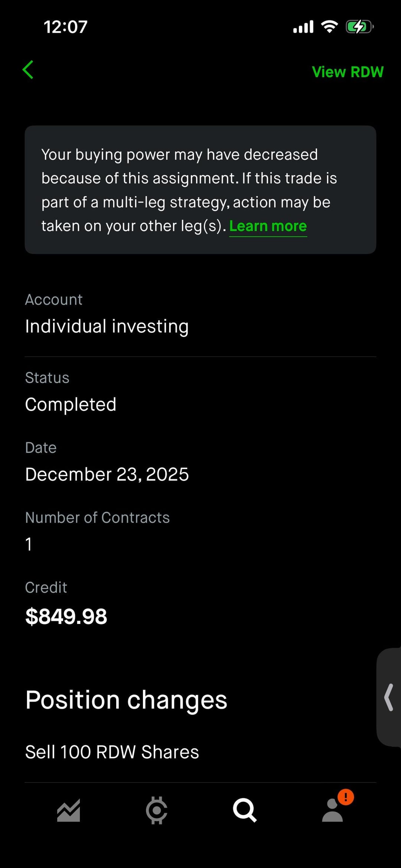The image size is (401, 868).
Task: Select the search magnifier tab
Action: (x=244, y=810)
